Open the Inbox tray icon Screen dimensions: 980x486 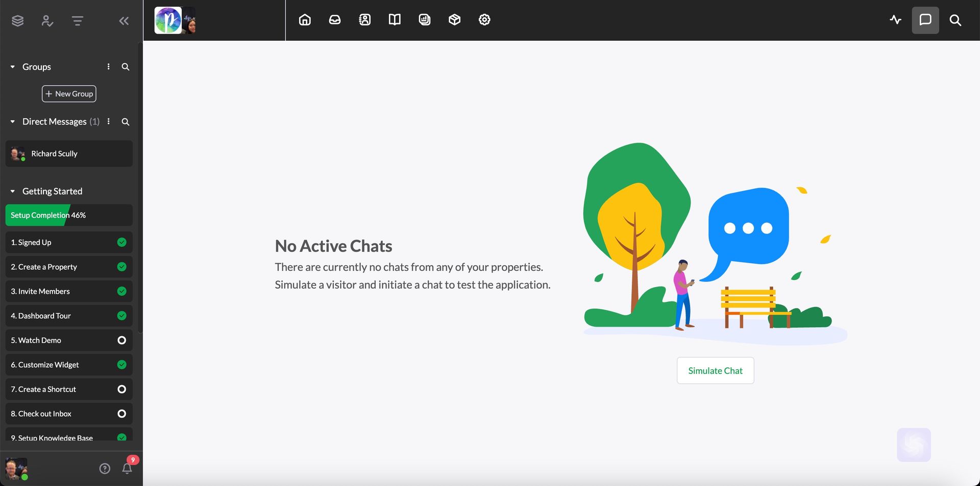point(335,20)
